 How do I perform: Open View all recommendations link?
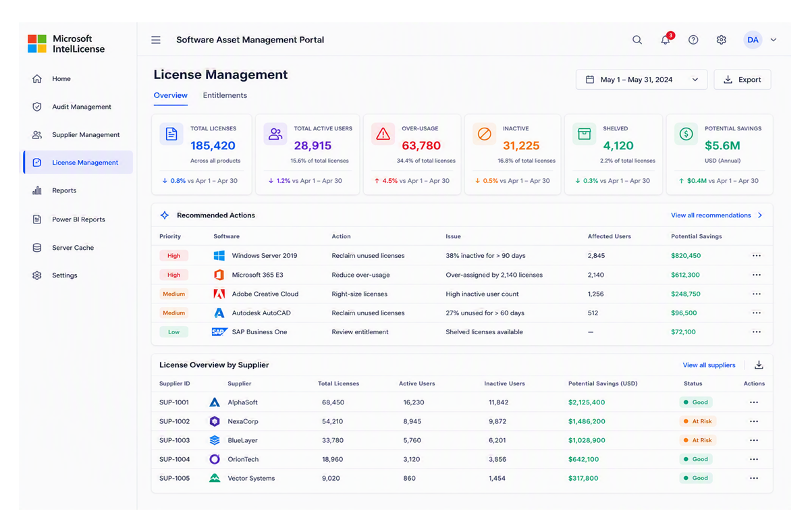pos(717,215)
